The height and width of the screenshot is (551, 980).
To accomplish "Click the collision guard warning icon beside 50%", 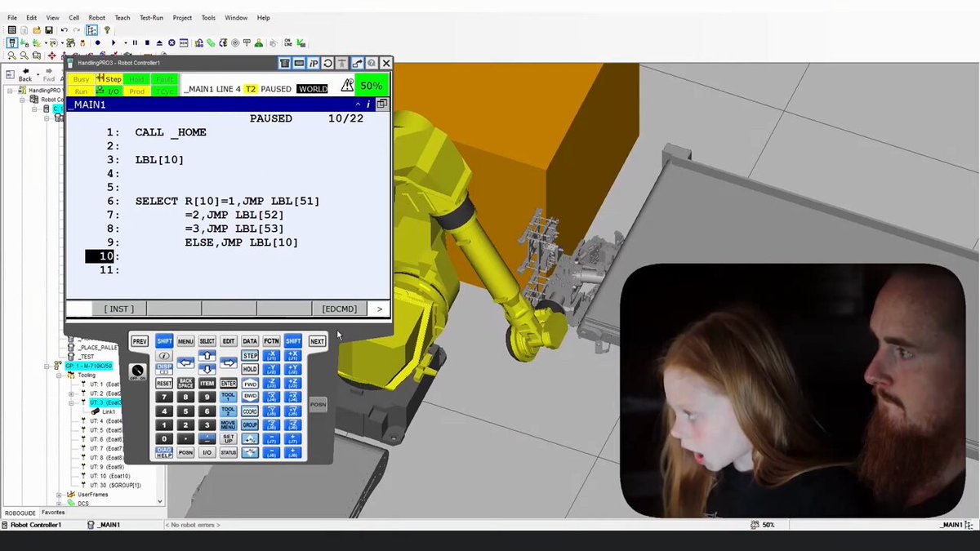I will [x=347, y=85].
